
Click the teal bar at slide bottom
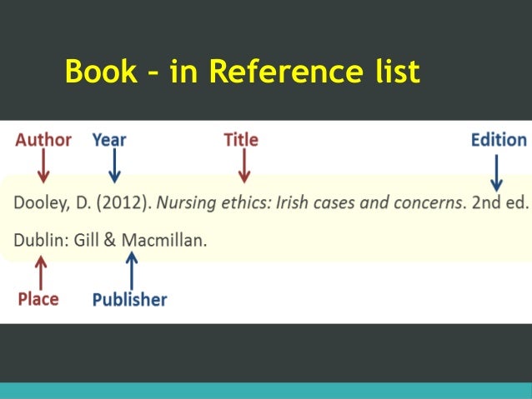tap(266, 391)
